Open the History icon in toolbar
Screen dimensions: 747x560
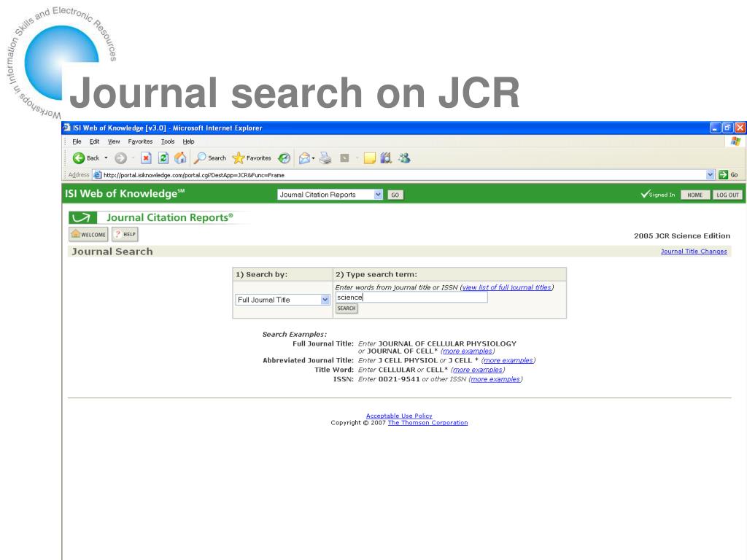(x=284, y=158)
